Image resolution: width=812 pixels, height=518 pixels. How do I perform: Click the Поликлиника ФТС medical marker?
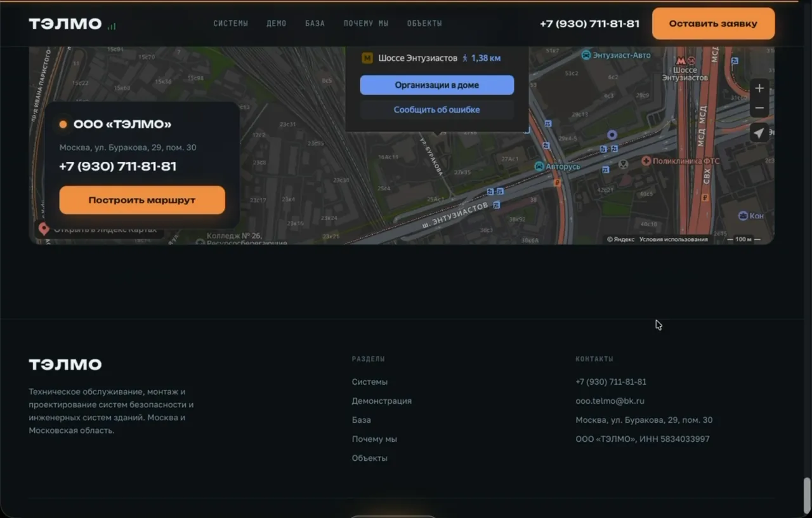point(646,161)
